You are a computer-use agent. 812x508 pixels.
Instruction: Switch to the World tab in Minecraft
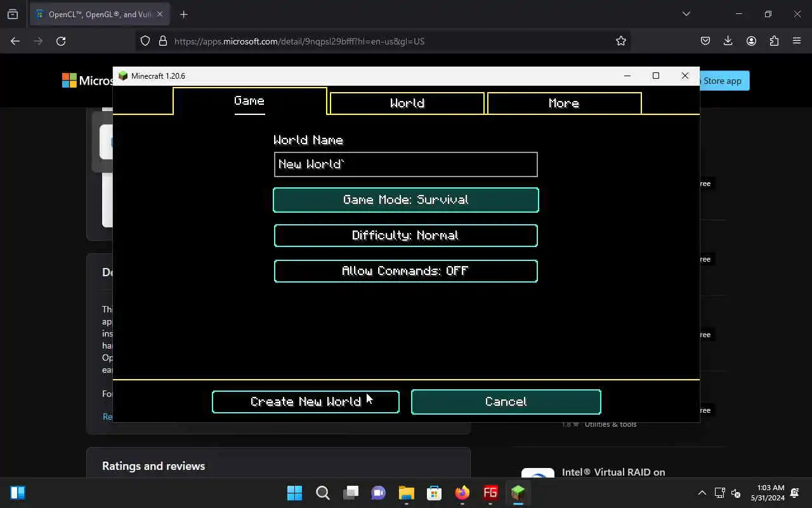[407, 104]
